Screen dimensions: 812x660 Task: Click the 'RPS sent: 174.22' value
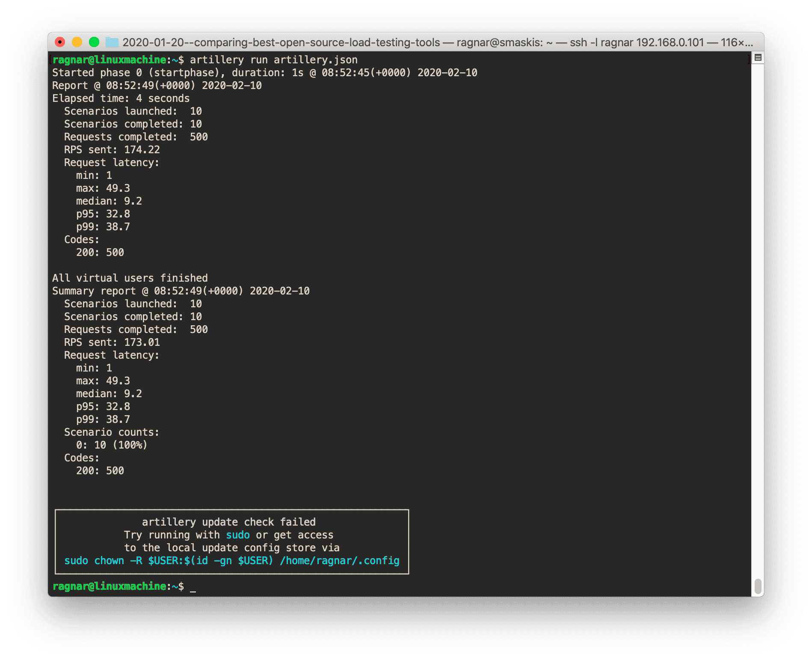112,150
